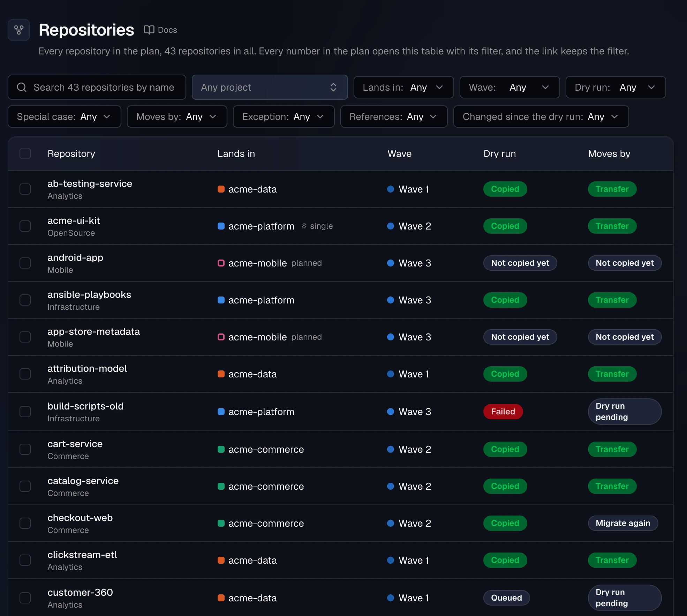Select the customer-360 row checkbox

coord(25,598)
